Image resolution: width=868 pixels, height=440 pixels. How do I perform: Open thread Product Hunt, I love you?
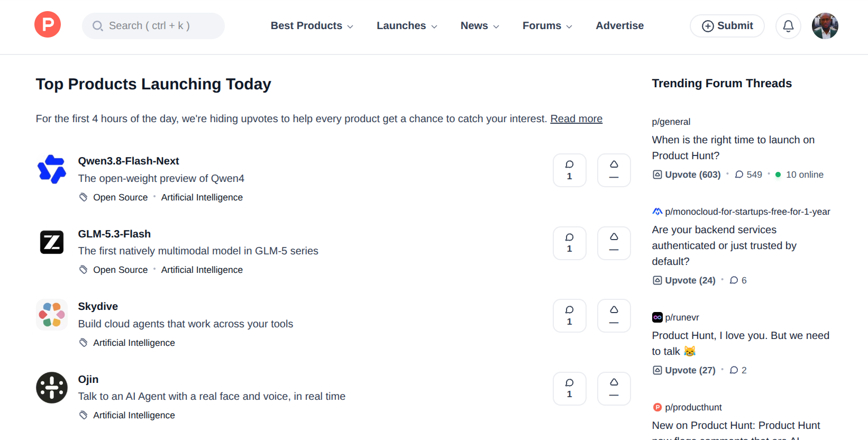point(741,343)
